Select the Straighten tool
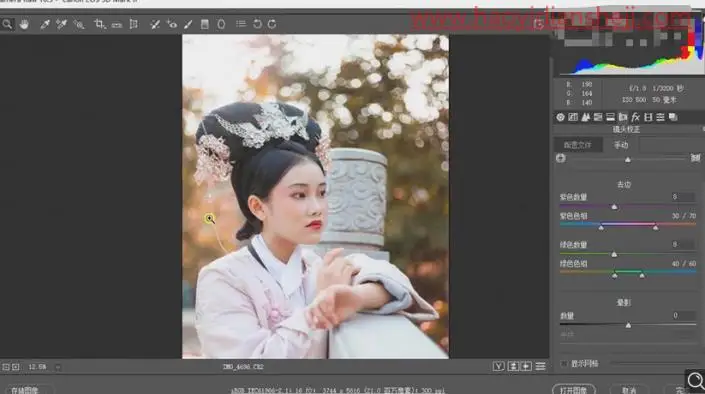The image size is (705, 394). 117,24
